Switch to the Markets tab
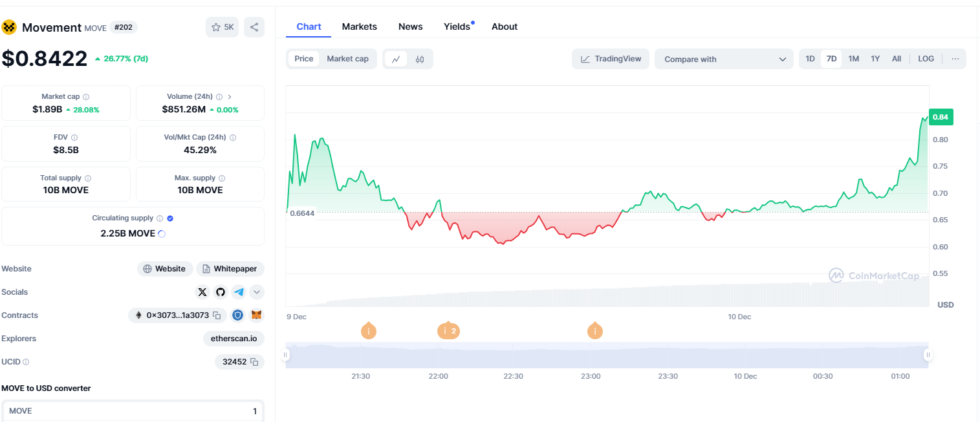The width and height of the screenshot is (980, 422). [360, 26]
